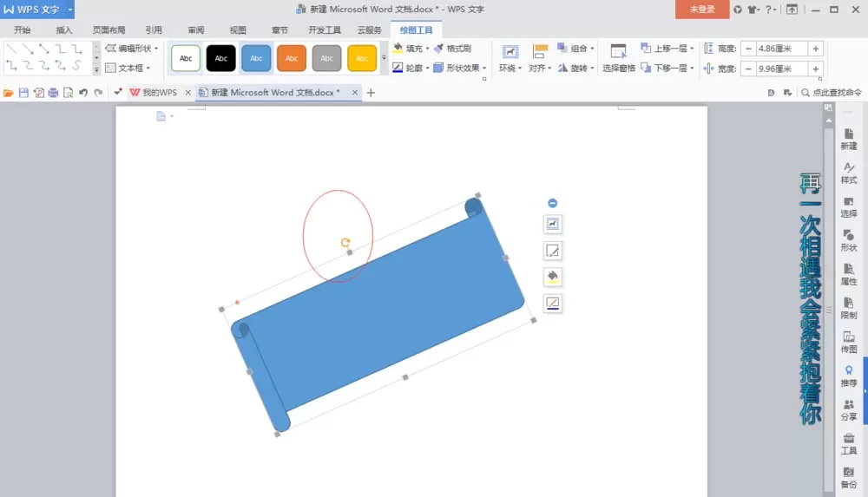Open the 环绕 text wrap menu
The height and width of the screenshot is (497, 868).
(x=510, y=59)
